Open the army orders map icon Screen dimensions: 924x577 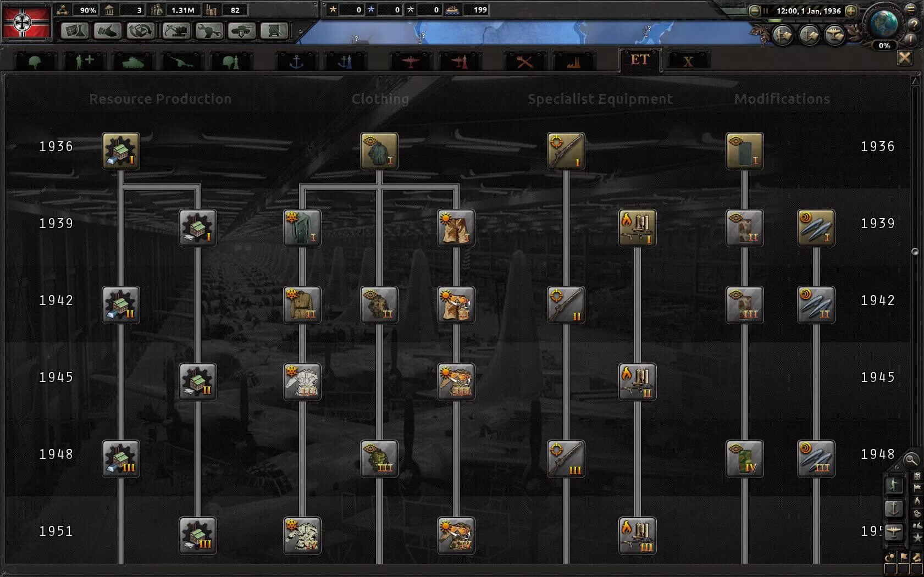[783, 35]
